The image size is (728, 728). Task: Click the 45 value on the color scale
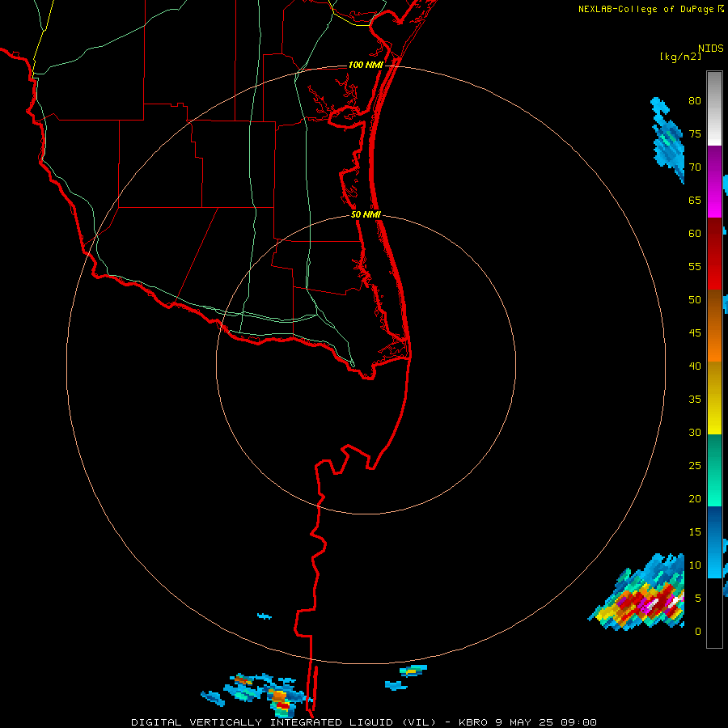coord(695,333)
